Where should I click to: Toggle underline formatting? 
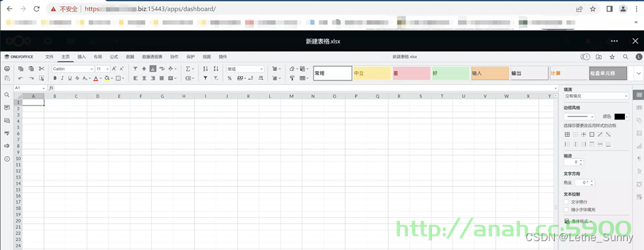pyautogui.click(x=70, y=78)
